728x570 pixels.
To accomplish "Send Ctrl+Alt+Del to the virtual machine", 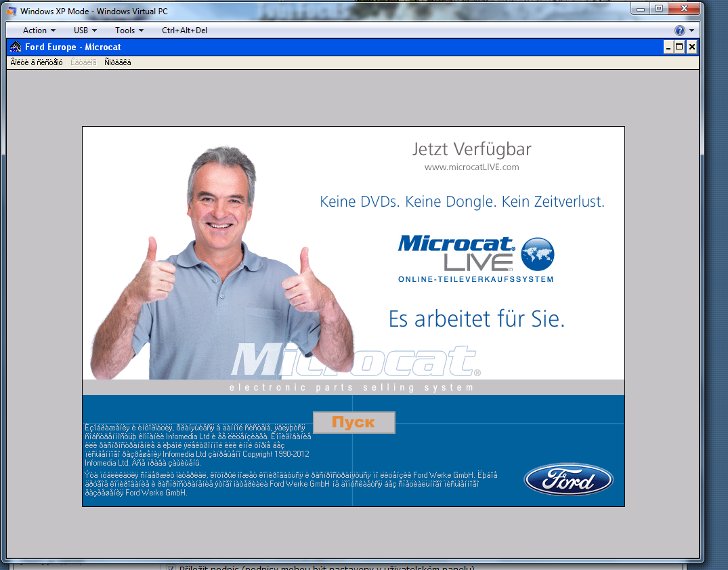I will point(184,30).
